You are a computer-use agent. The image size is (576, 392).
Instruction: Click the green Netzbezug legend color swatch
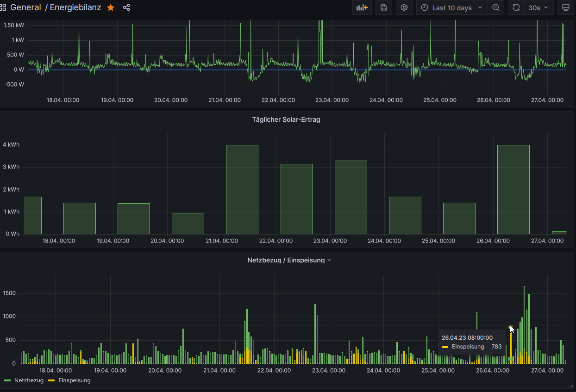7,380
